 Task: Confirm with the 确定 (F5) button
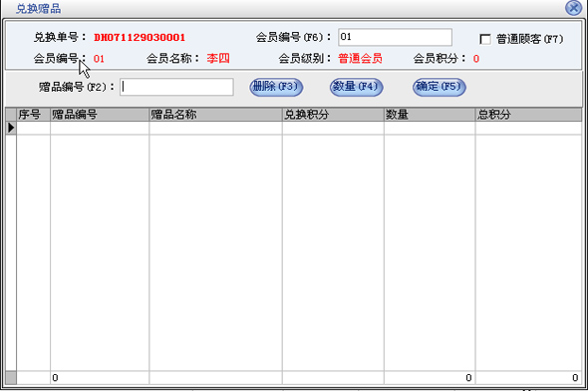click(x=440, y=87)
